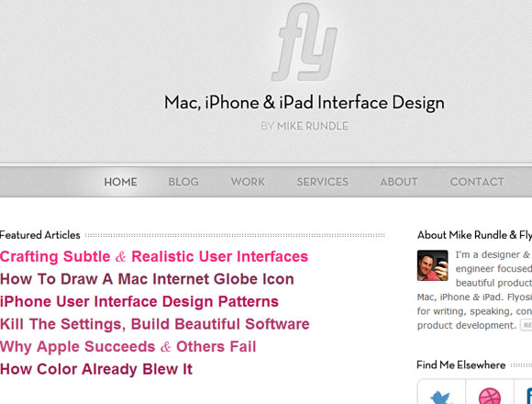Click Mike Rundle's profile photo

pos(433,265)
